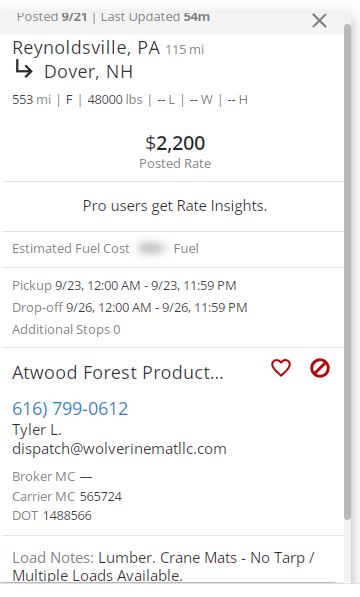This screenshot has height=597, width=360.
Task: Click the contact name Tyler L.
Action: tap(37, 429)
